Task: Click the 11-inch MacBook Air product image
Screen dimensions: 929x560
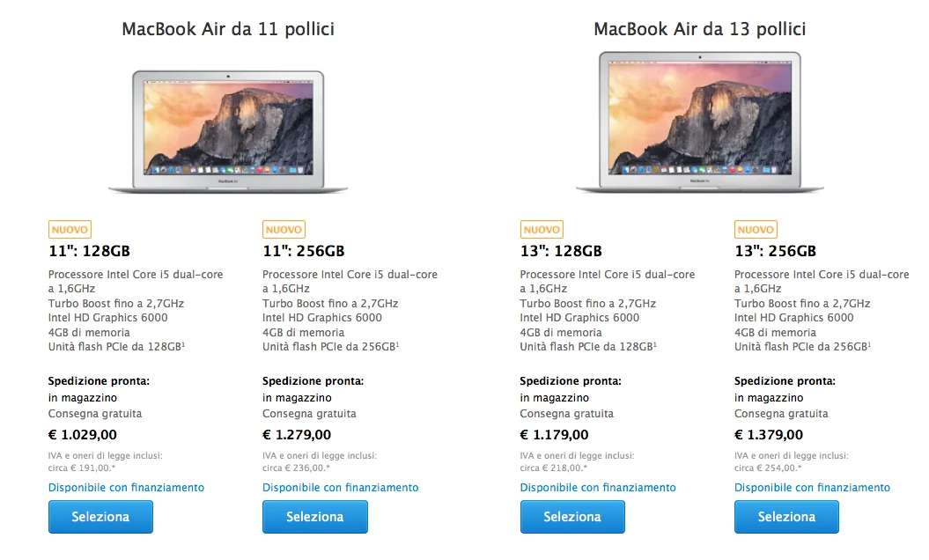Action: [x=228, y=130]
